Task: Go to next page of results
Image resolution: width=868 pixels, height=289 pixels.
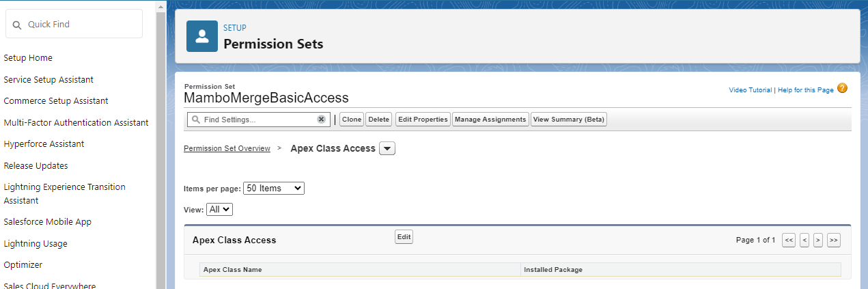Action: [x=818, y=240]
